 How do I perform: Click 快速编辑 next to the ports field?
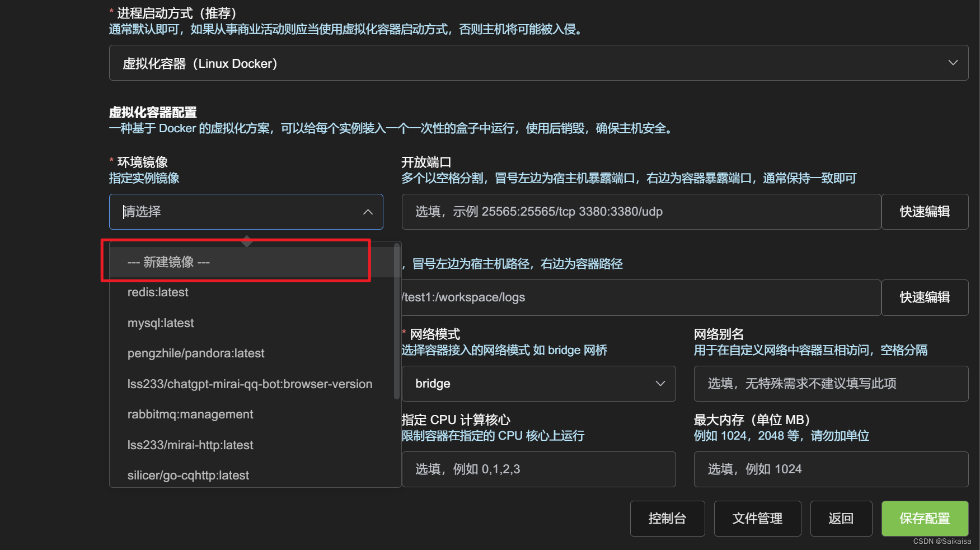coord(925,212)
